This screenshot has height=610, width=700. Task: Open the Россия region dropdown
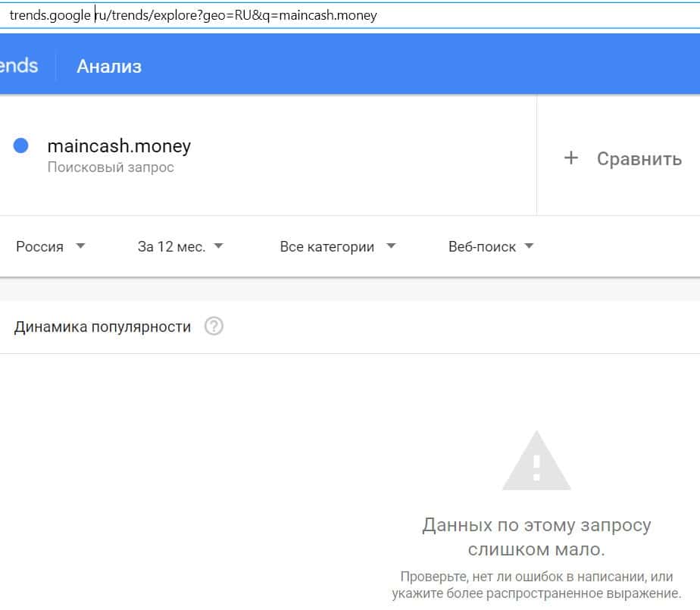tap(41, 246)
